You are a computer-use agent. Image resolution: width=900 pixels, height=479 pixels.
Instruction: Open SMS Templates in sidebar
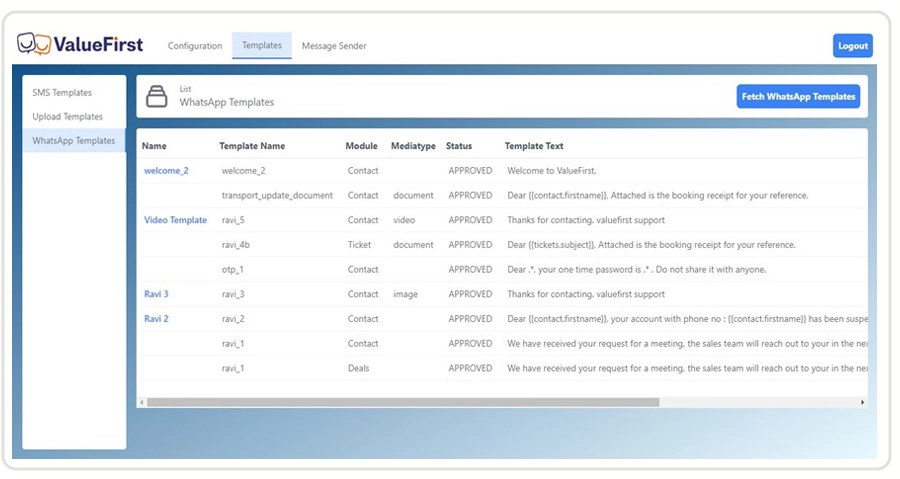pos(62,92)
